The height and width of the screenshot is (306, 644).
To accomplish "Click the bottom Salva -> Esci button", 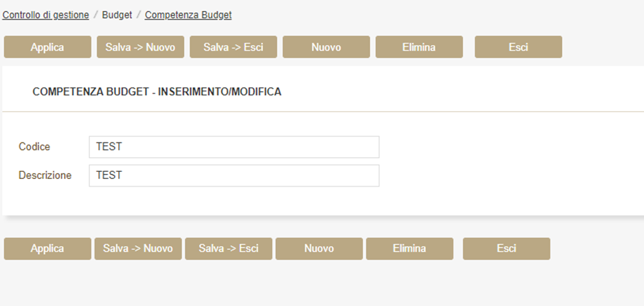I will tap(228, 248).
